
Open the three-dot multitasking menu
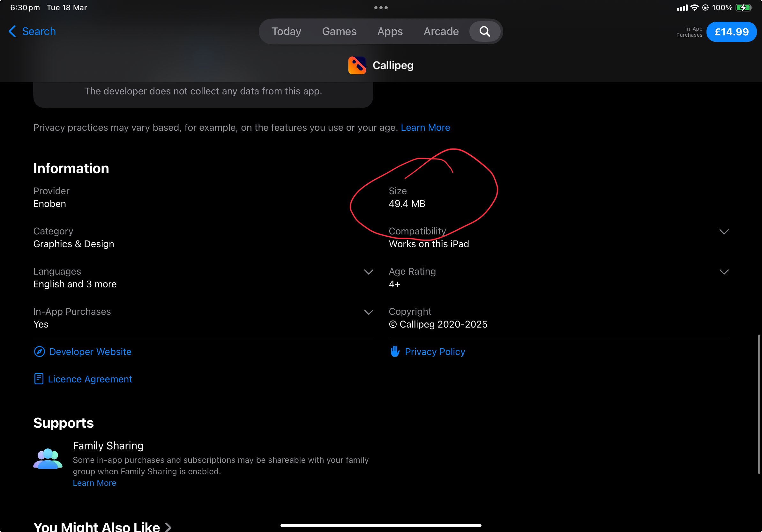(381, 8)
